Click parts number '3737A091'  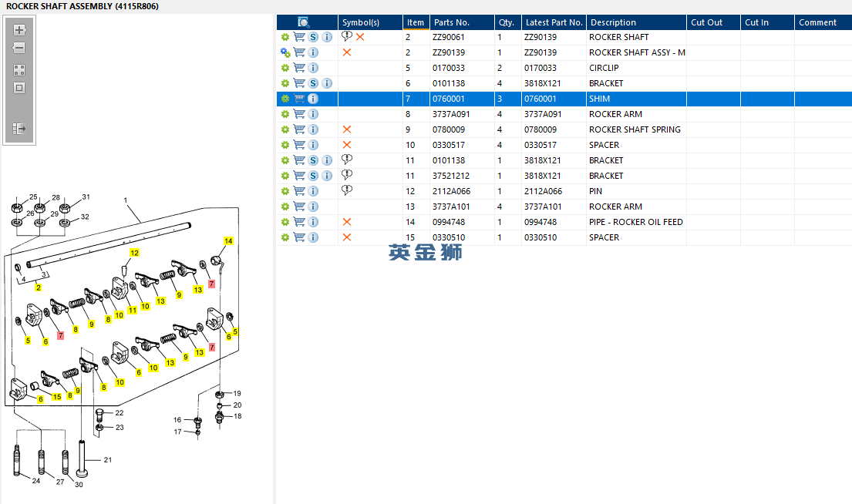pos(451,114)
